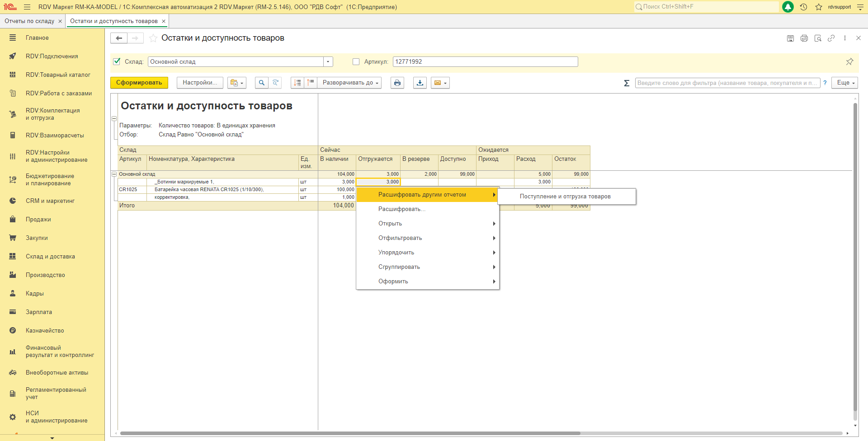Click the Сформировать button
This screenshot has width=868, height=441.
click(x=139, y=83)
